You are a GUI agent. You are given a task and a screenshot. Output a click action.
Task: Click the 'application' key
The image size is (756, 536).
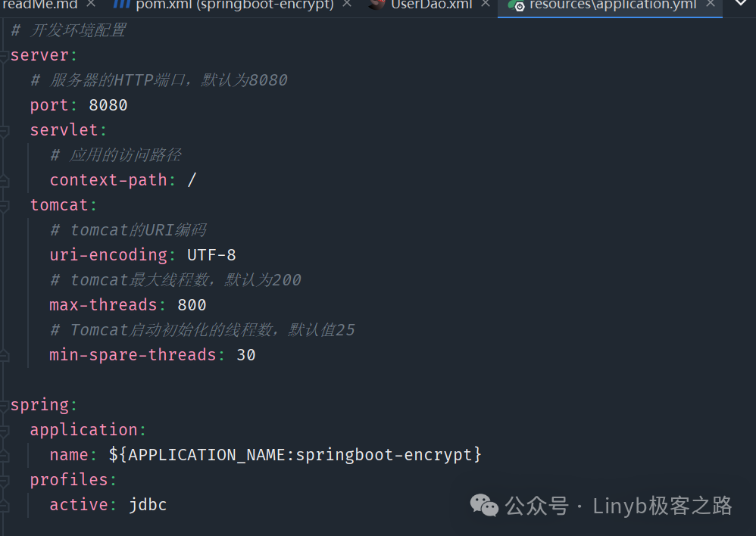coord(84,430)
